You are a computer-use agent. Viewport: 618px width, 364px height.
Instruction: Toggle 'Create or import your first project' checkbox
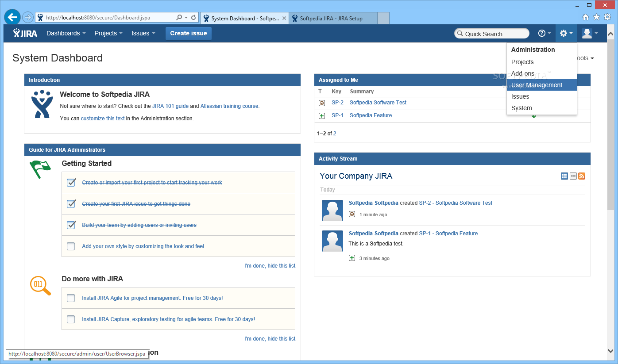coord(71,183)
